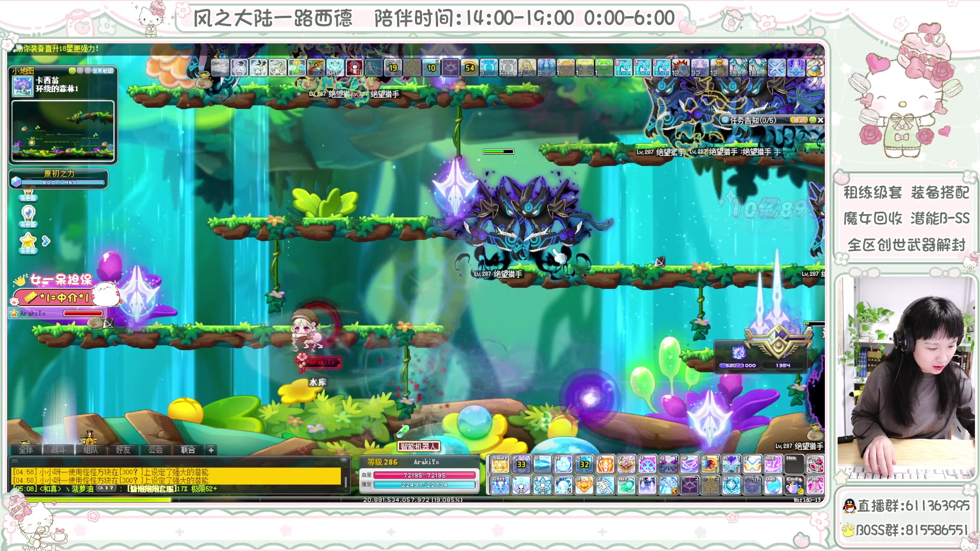Click the Shift-key skill icon in the quickslot bar

(500, 464)
